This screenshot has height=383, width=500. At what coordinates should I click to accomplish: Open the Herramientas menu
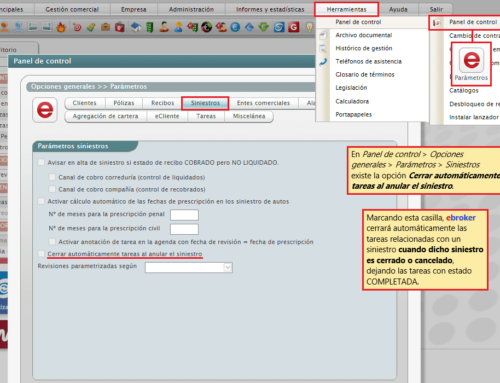[x=346, y=9]
